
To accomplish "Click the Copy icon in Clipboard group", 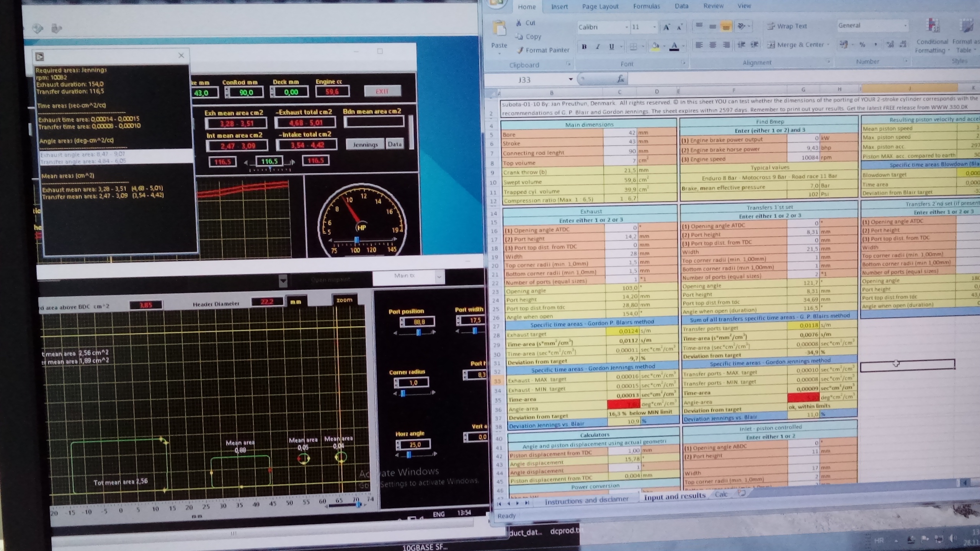I will (x=519, y=37).
